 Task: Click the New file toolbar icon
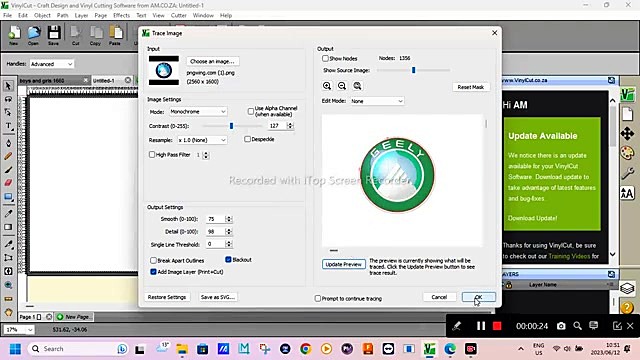(x=14, y=35)
